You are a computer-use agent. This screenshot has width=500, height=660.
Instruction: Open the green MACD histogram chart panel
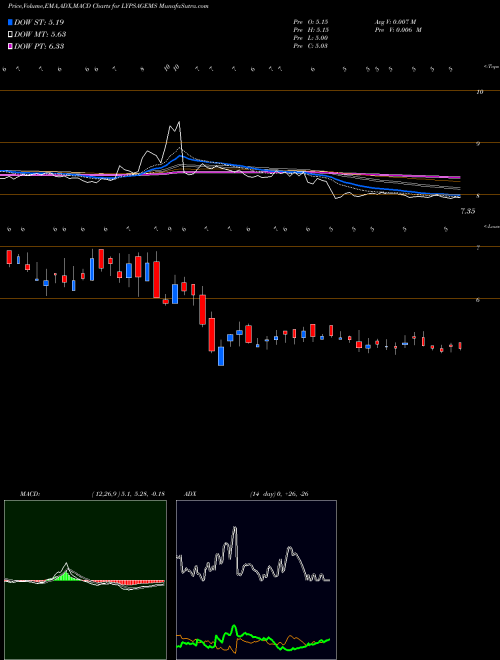click(x=85, y=580)
